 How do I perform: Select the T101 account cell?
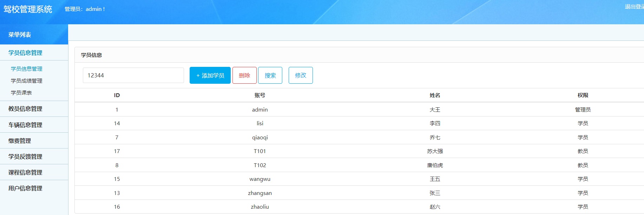(260, 151)
